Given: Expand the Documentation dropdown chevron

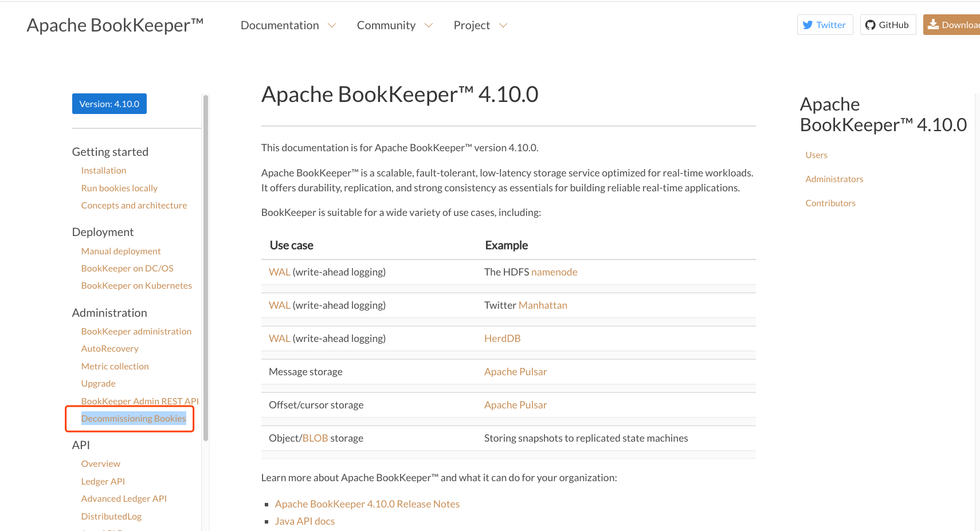Looking at the screenshot, I should (x=332, y=25).
